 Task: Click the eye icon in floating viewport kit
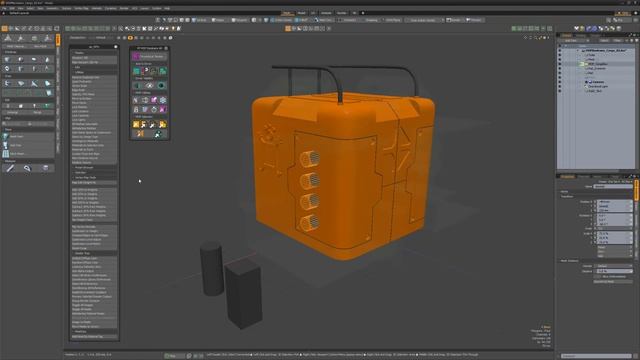pos(149,85)
